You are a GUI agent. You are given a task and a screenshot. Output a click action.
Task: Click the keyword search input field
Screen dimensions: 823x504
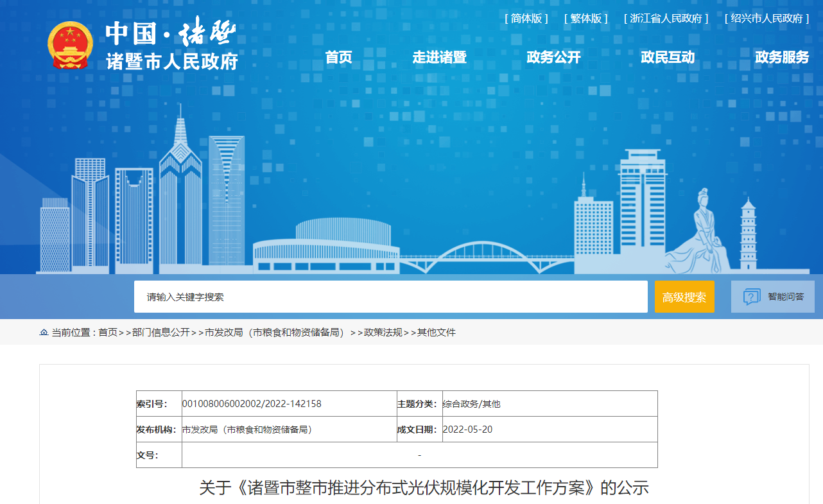390,297
